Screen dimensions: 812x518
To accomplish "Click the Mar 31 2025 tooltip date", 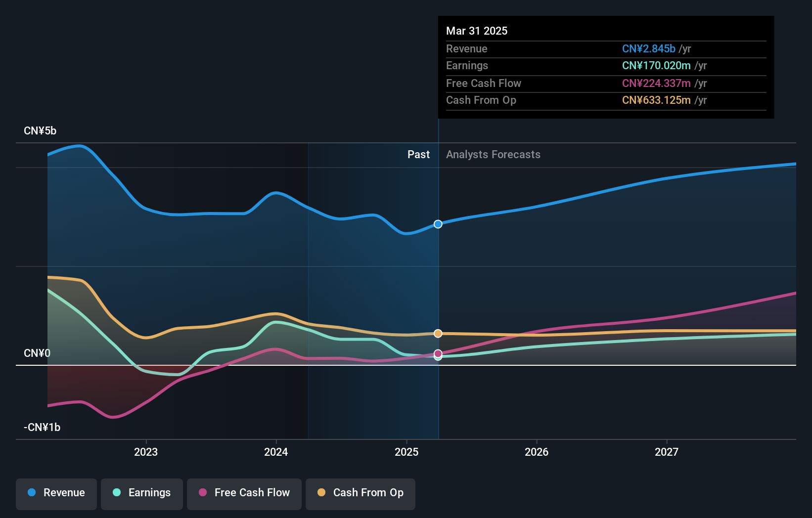I will (x=477, y=31).
